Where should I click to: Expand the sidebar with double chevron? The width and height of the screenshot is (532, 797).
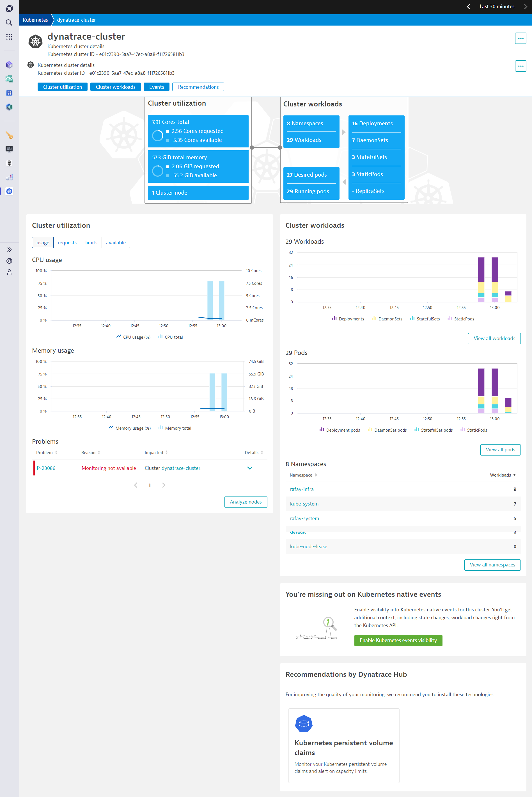9,250
